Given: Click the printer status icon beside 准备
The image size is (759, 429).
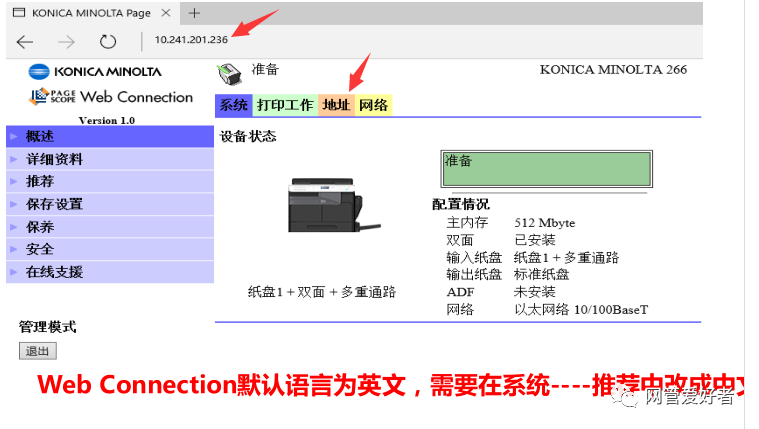Looking at the screenshot, I should (228, 74).
